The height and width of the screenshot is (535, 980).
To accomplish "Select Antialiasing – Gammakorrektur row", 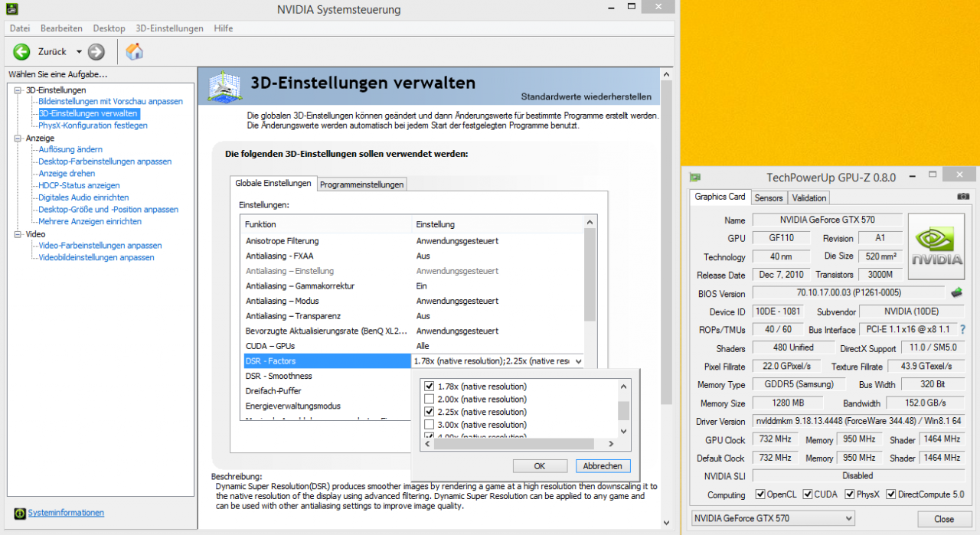I will (x=412, y=286).
